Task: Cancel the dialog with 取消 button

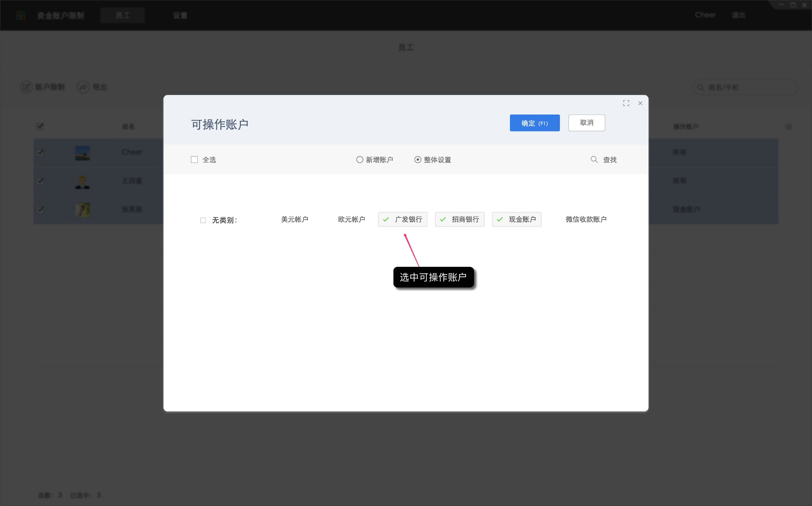Action: tap(587, 123)
